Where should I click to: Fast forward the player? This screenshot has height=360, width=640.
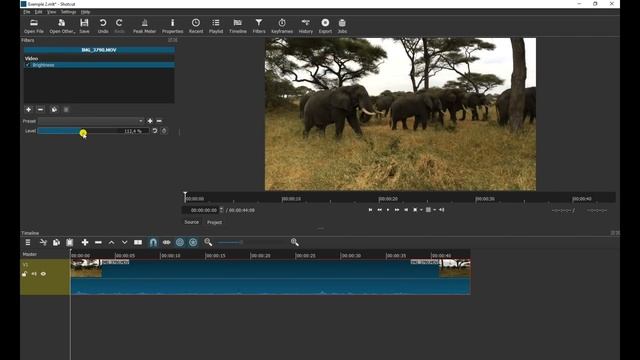coord(397,210)
